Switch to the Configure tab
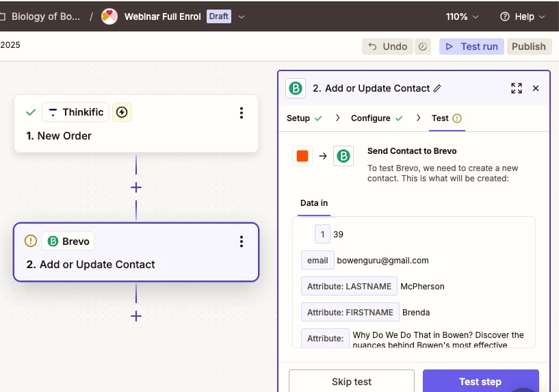Viewport: 559px width, 392px height. pyautogui.click(x=376, y=118)
